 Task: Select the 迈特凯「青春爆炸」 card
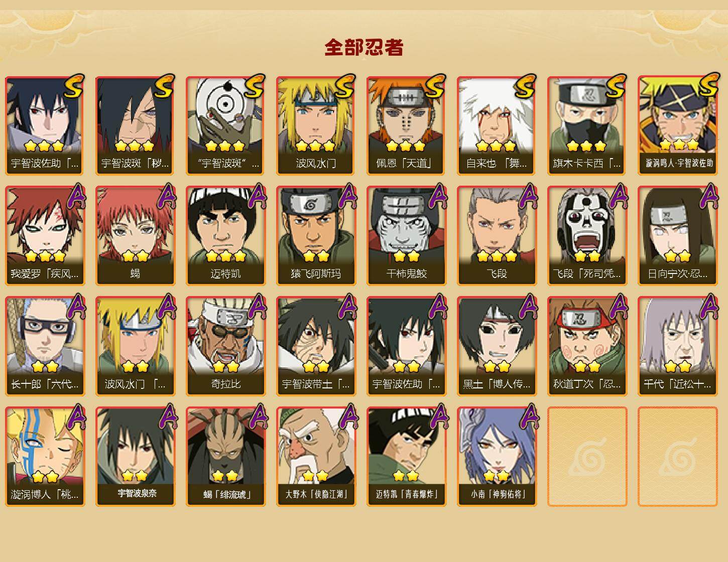pos(406,457)
